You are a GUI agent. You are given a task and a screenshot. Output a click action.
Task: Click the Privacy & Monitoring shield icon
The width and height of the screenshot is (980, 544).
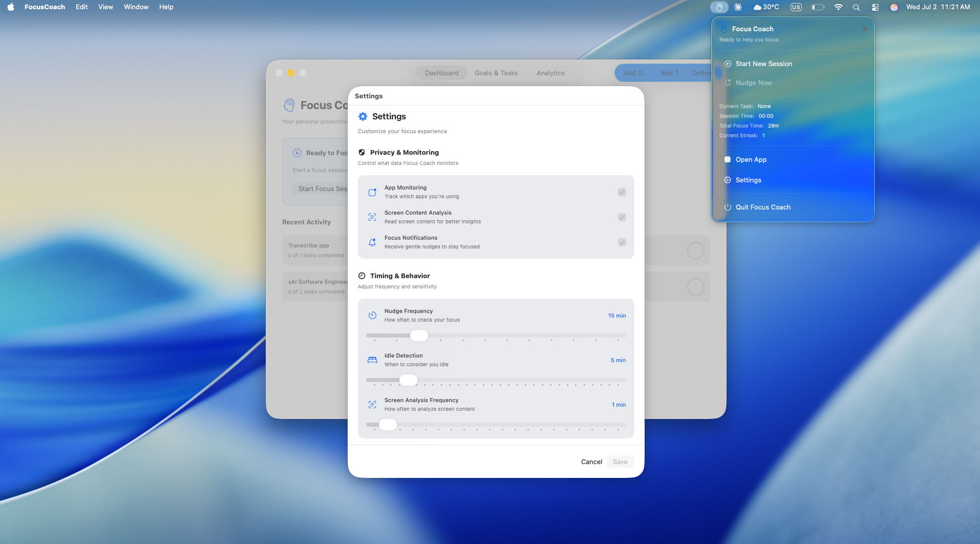point(362,153)
